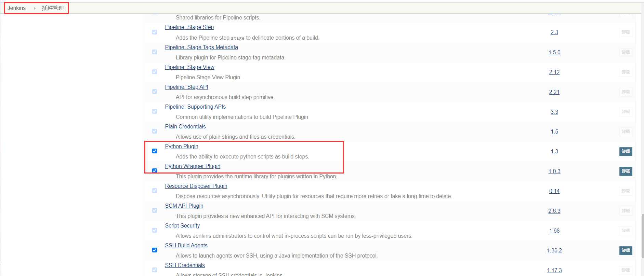Click the 插件管理 breadcrumb item
This screenshot has width=644, height=276.
tap(53, 8)
